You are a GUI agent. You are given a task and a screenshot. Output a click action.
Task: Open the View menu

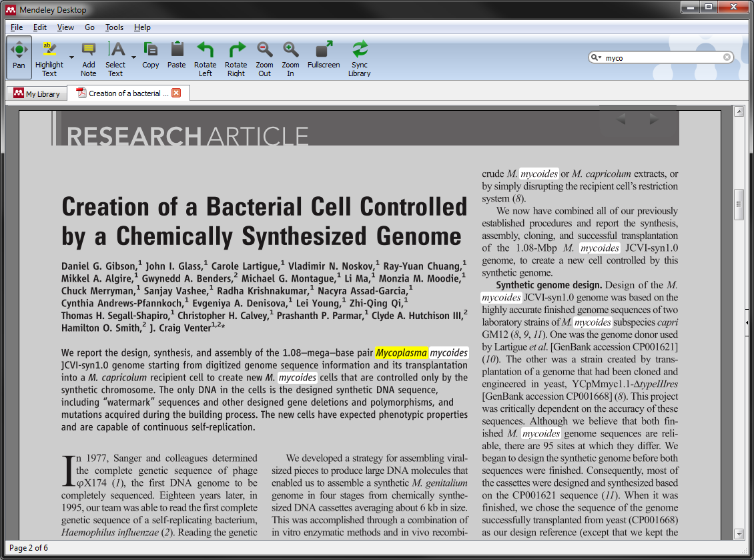65,27
